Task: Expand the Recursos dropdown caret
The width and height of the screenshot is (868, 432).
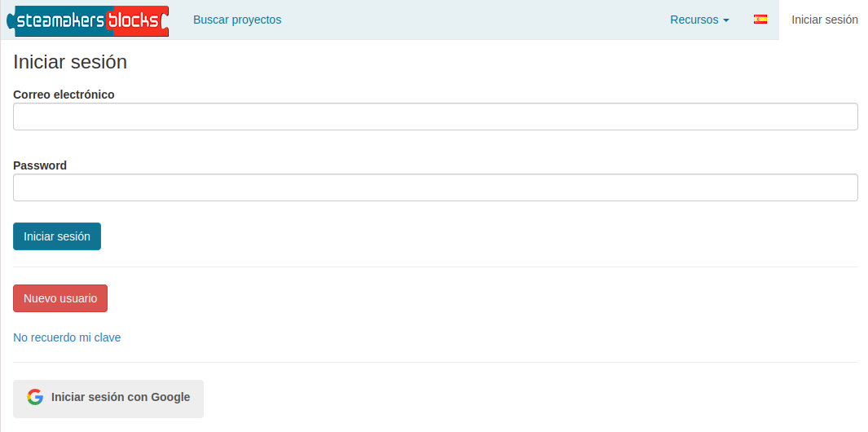Action: click(x=726, y=20)
